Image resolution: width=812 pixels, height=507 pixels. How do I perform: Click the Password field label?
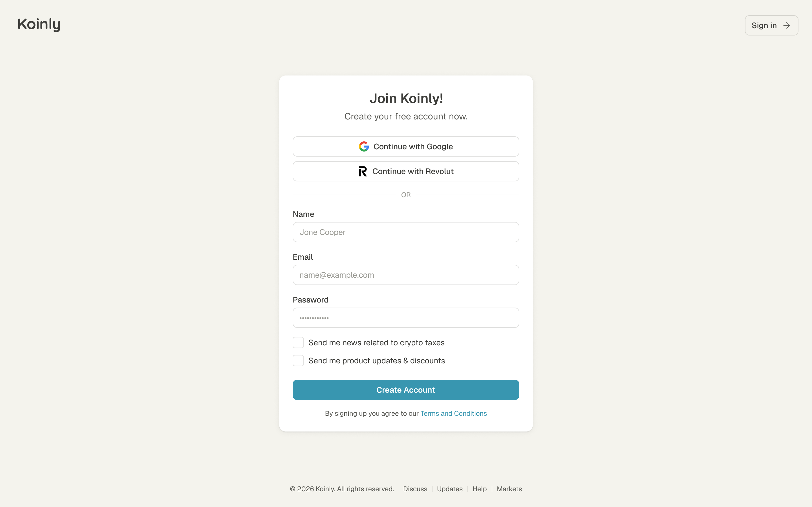click(x=310, y=300)
